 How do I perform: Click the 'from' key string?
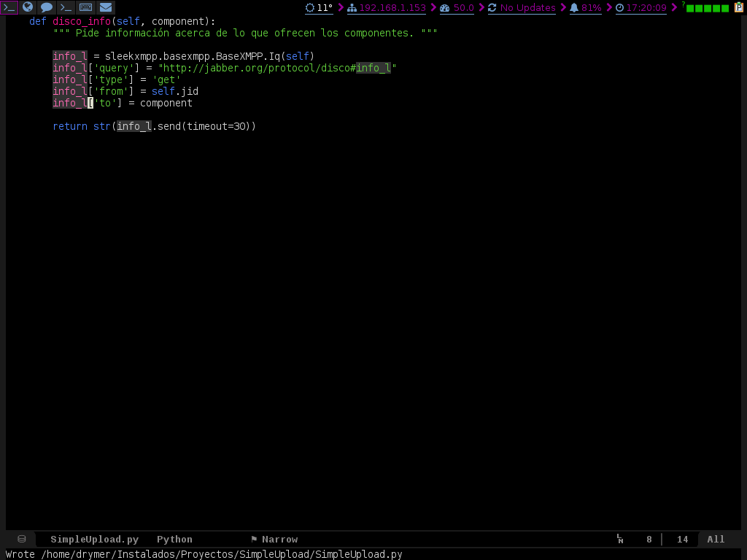click(x=111, y=91)
